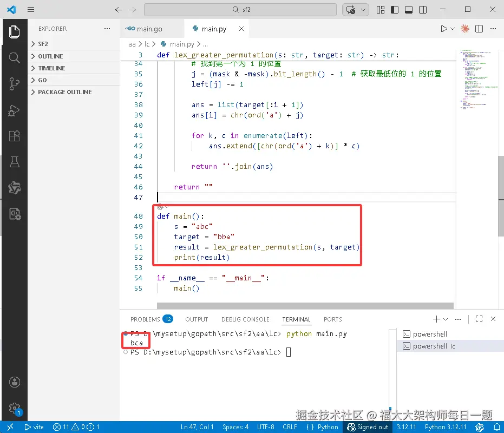This screenshot has height=433, width=504.
Task: Expand the OUTLINE section
Action: (74, 56)
